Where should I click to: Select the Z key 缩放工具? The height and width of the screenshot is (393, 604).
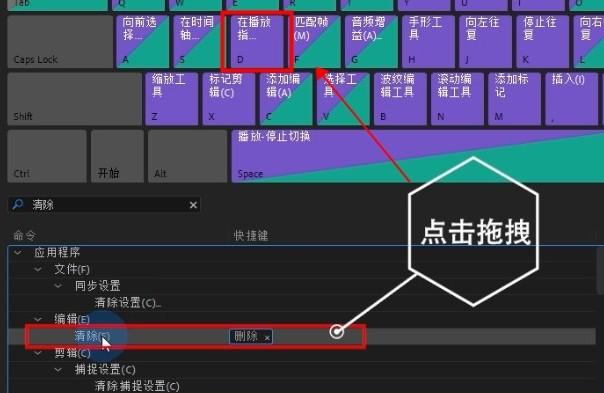coord(172,99)
